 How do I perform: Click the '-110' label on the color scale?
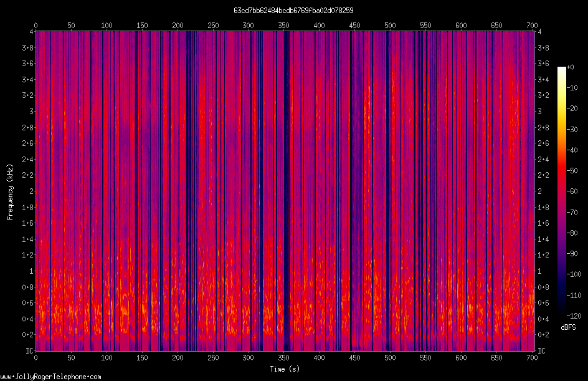(x=574, y=296)
